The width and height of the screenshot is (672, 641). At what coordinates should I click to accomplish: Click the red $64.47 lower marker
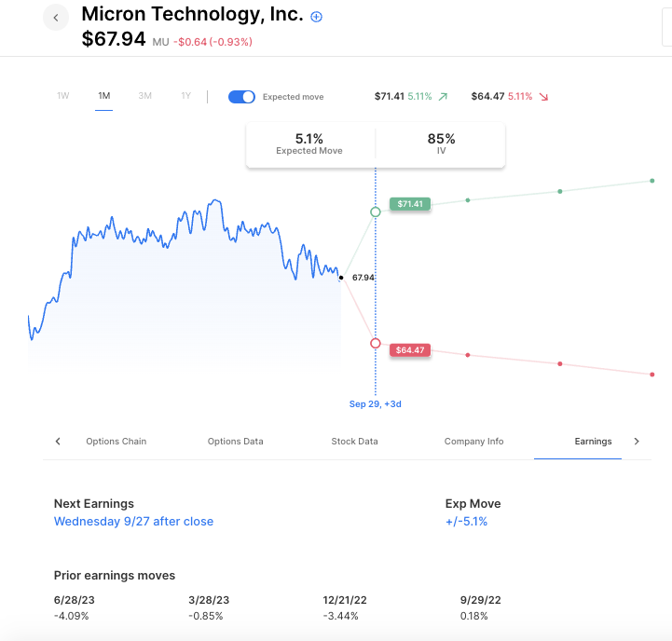[410, 350]
